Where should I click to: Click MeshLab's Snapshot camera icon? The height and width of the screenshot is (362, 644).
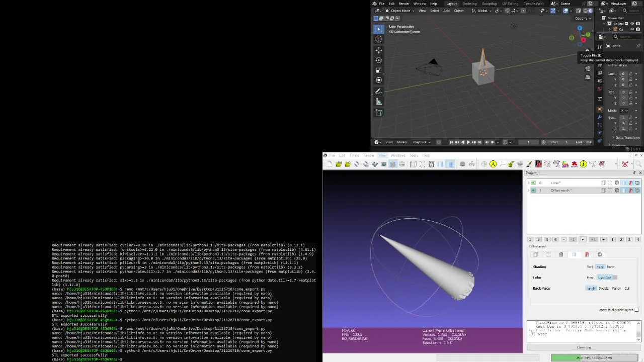tap(384, 164)
